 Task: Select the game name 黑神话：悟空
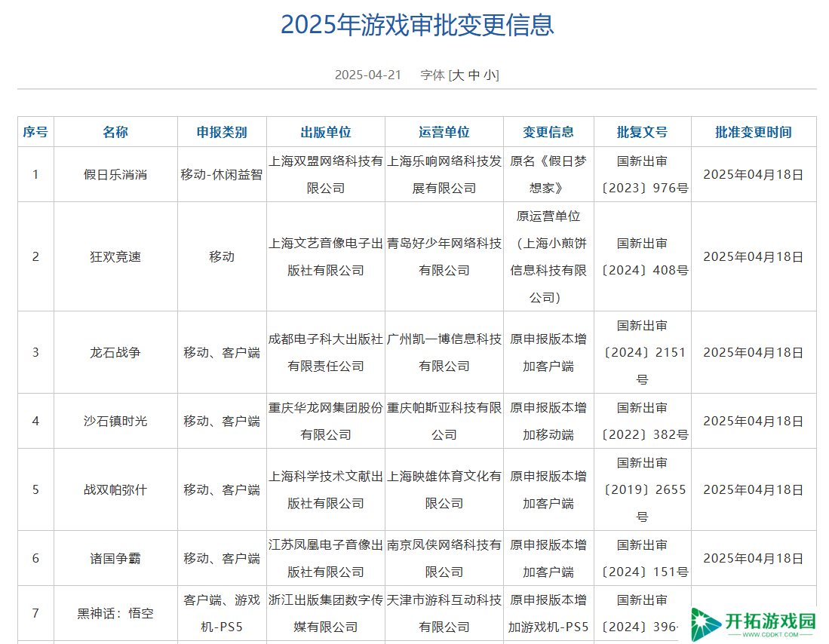115,613
